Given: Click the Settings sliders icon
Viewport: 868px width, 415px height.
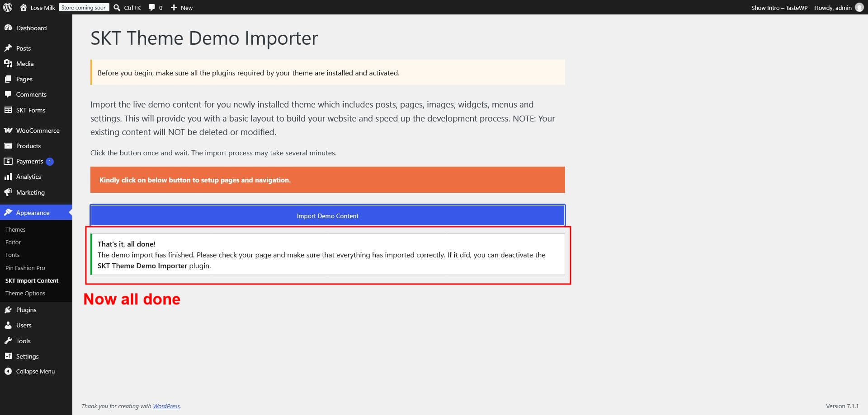Looking at the screenshot, I should click(8, 356).
